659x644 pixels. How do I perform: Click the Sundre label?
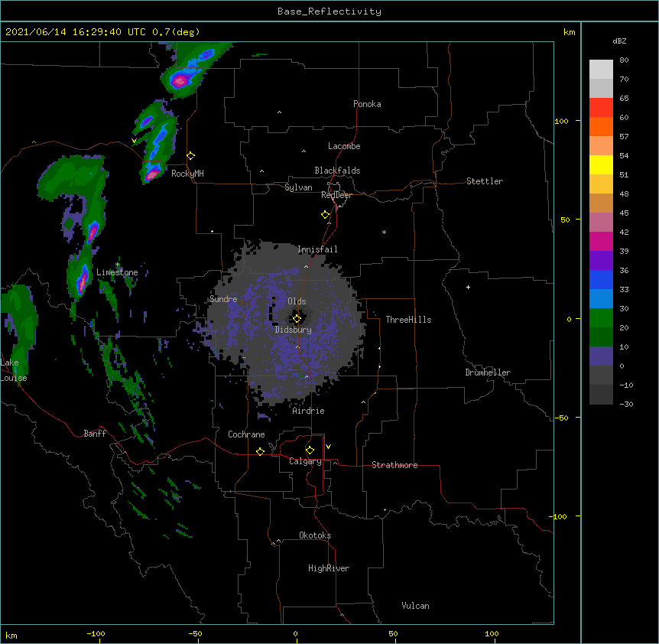223,299
